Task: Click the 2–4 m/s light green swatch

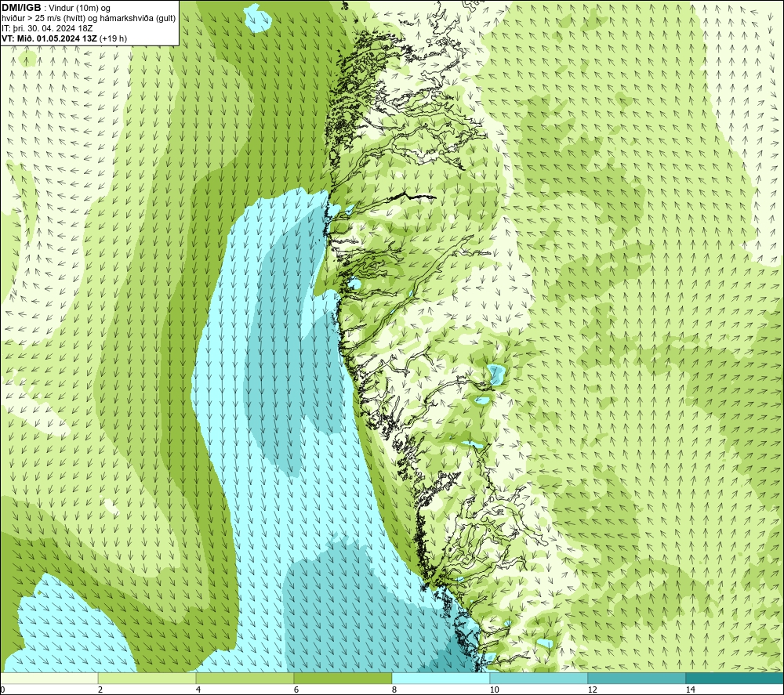Action: click(x=147, y=678)
